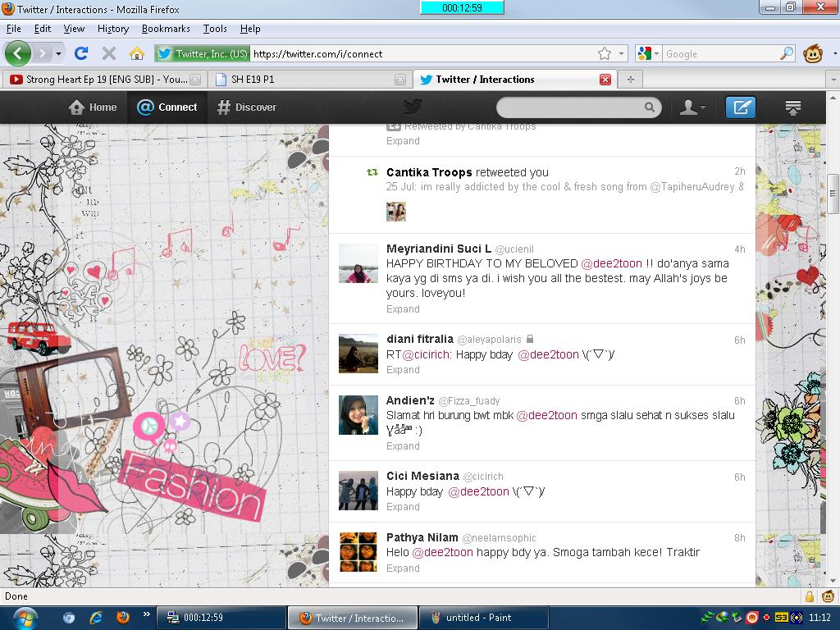Click the Connect @ tab
The height and width of the screenshot is (630, 840).
(x=167, y=107)
